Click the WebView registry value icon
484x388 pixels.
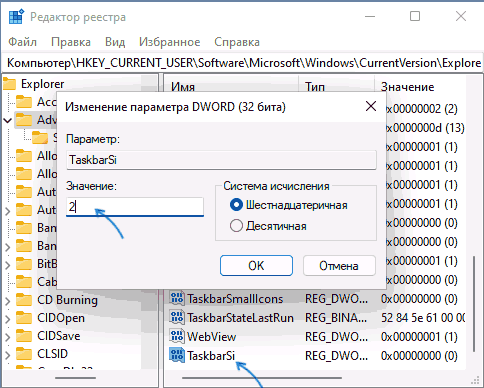coord(177,336)
